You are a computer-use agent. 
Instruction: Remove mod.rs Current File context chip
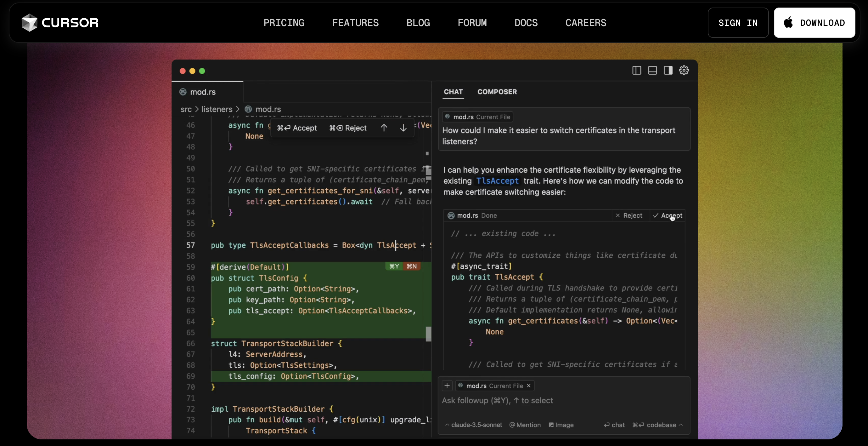click(529, 386)
